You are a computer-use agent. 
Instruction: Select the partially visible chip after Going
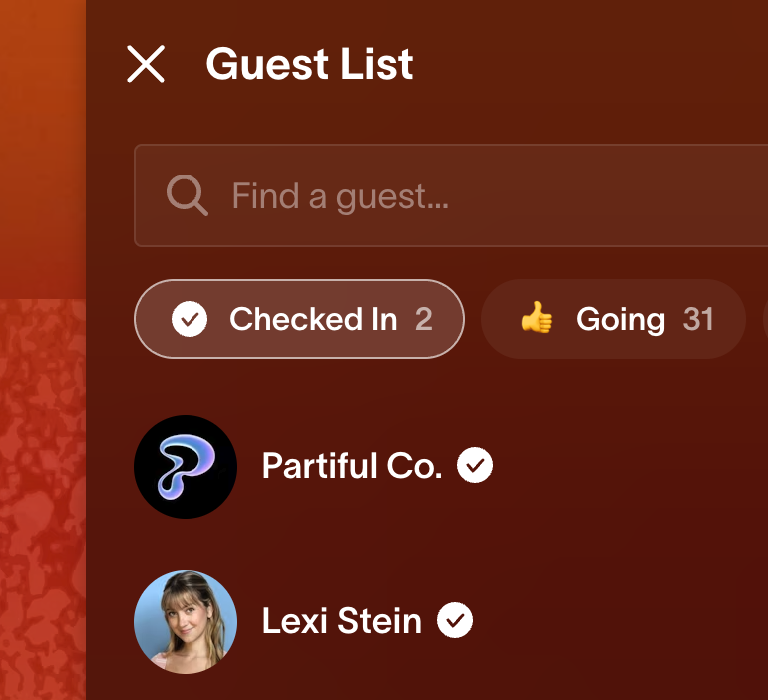tap(766, 319)
